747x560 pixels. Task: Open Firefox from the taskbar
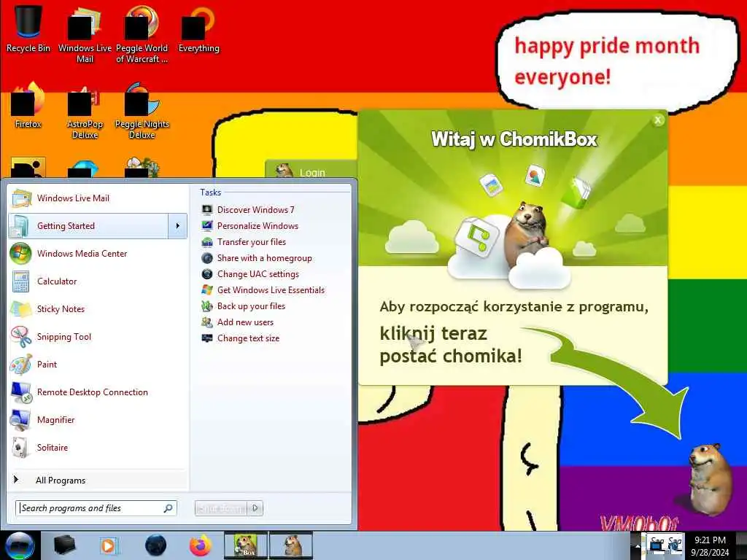click(201, 545)
